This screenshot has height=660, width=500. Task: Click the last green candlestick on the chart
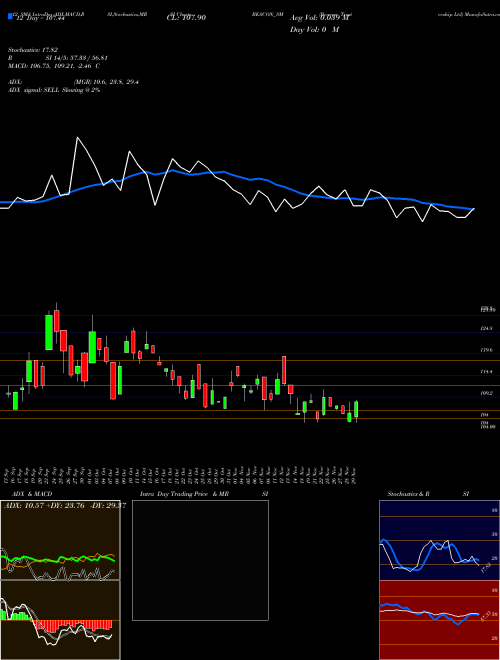click(x=356, y=409)
